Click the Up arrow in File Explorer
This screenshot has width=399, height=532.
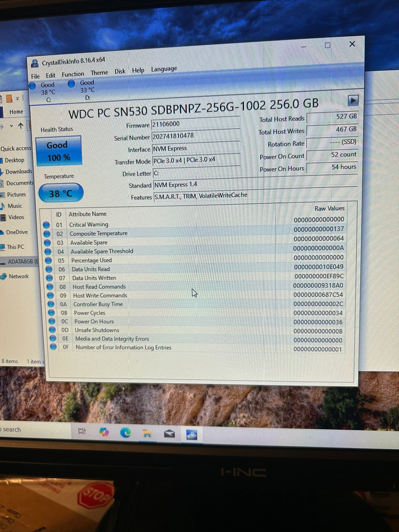(21, 126)
